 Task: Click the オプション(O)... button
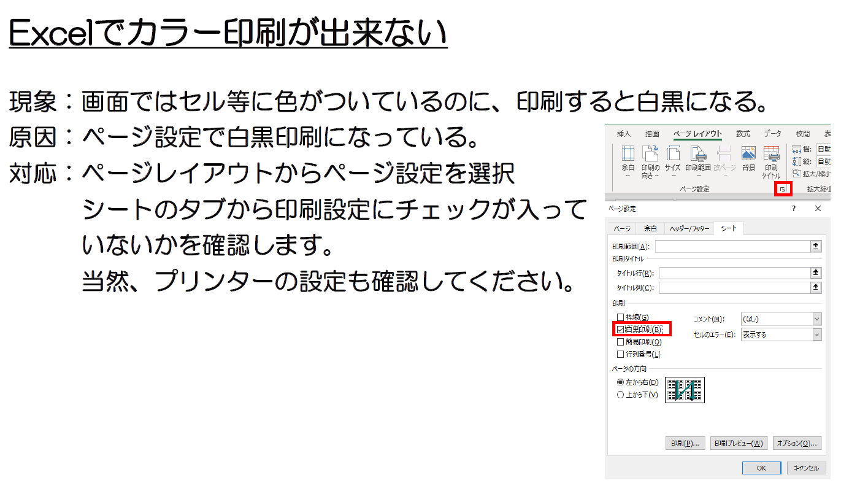797,443
